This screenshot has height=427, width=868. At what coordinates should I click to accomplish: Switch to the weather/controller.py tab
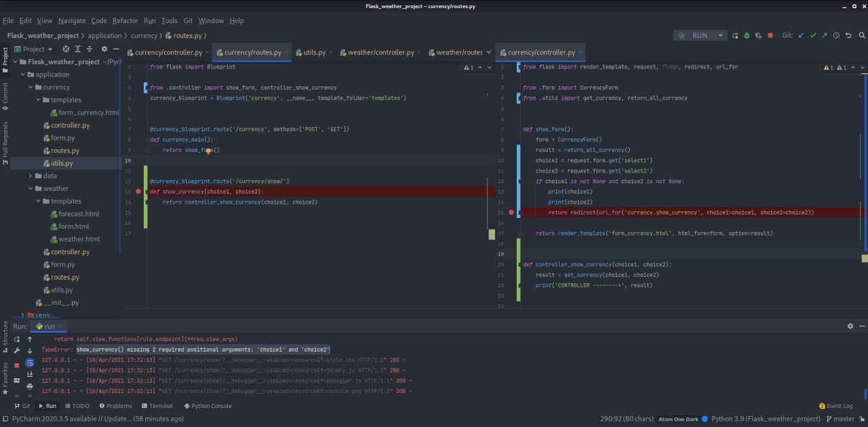point(380,52)
